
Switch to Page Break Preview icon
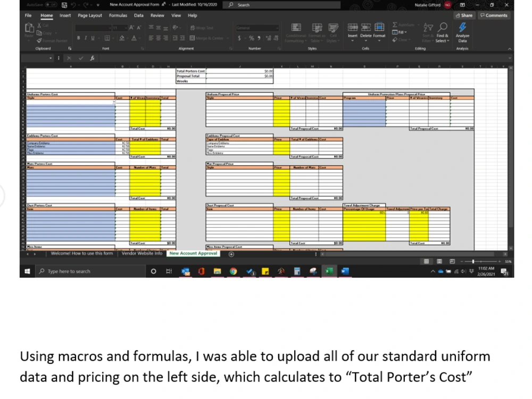tap(452, 261)
